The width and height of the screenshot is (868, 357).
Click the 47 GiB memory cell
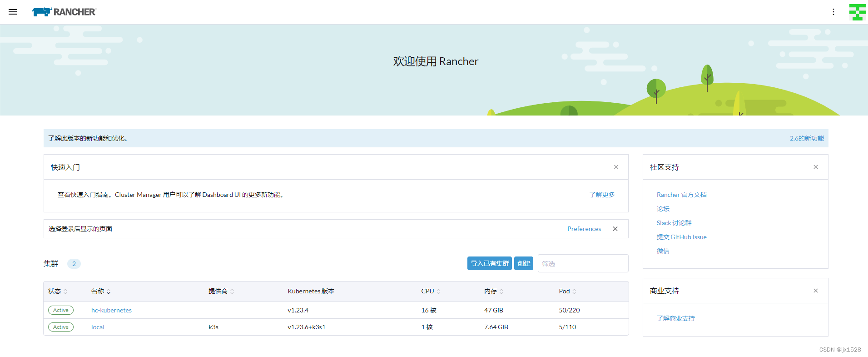click(x=494, y=310)
